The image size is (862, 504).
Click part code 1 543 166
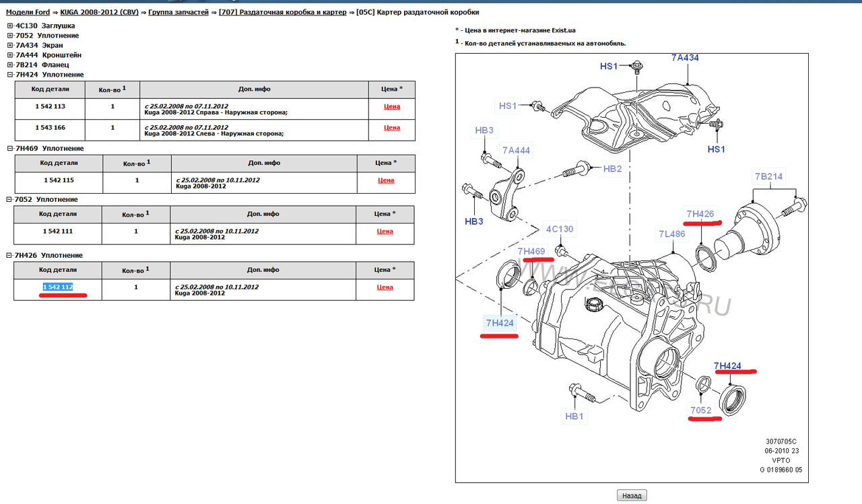click(x=50, y=128)
